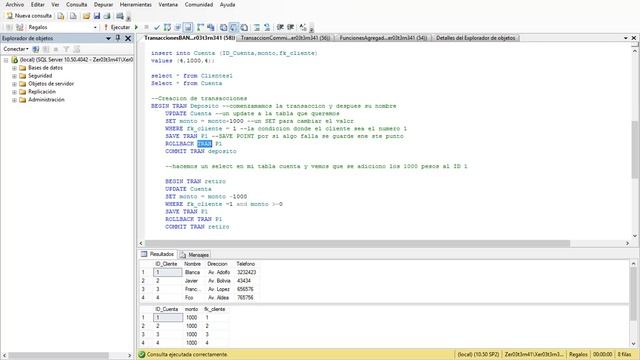The width and height of the screenshot is (640, 360).
Task: Toggle Include Actual Execution Plan
Action: pos(200,27)
